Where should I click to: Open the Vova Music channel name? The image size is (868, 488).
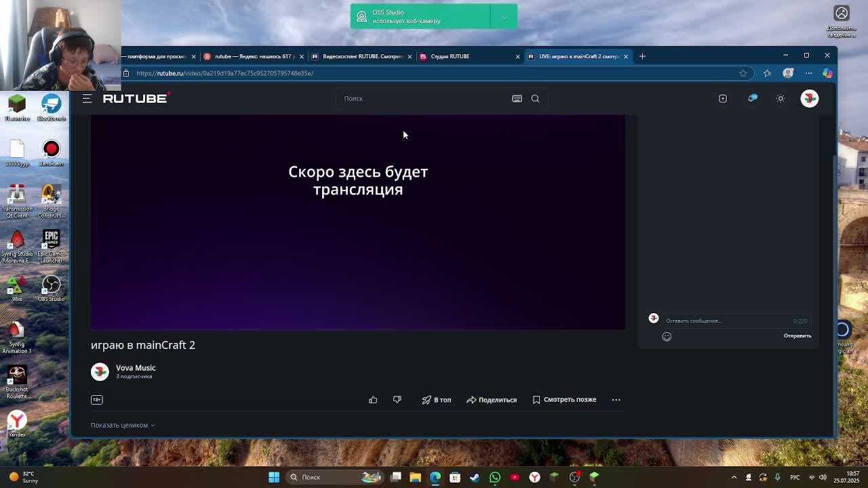pos(136,367)
